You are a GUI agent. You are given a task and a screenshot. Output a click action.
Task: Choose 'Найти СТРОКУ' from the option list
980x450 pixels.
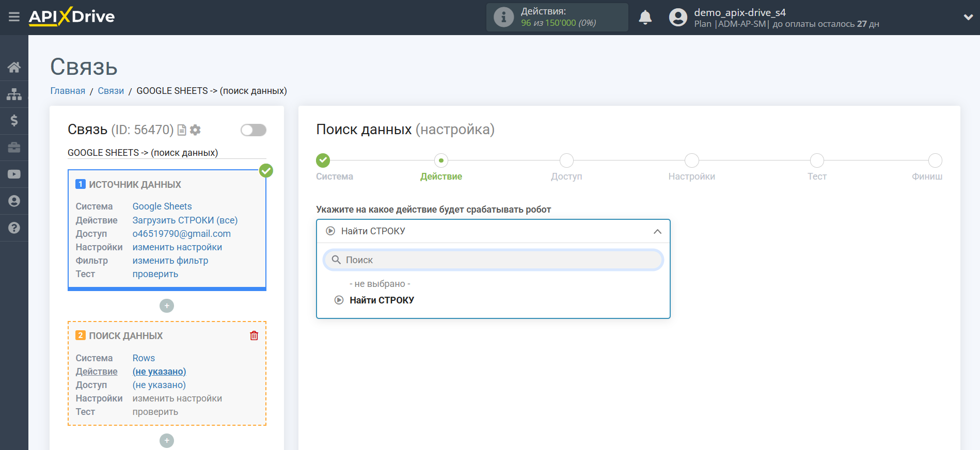click(x=382, y=300)
